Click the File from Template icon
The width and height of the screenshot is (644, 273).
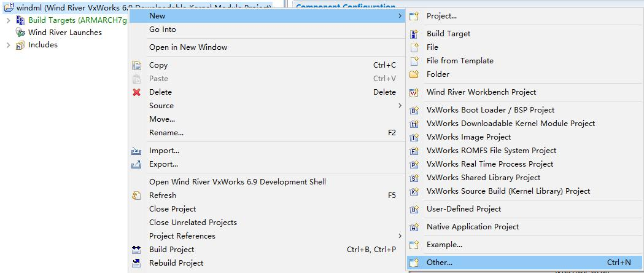click(414, 61)
